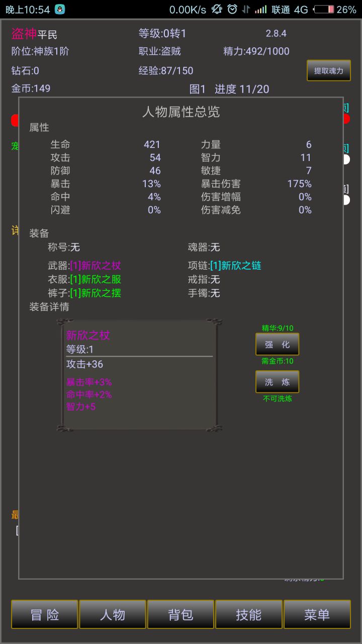Tap the 不可洗炼 status label
362x644 pixels.
[x=278, y=398]
